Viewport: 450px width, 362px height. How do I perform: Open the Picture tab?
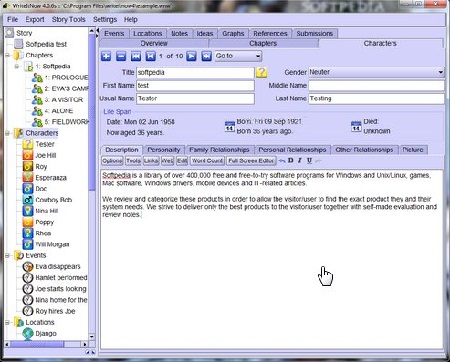point(413,150)
